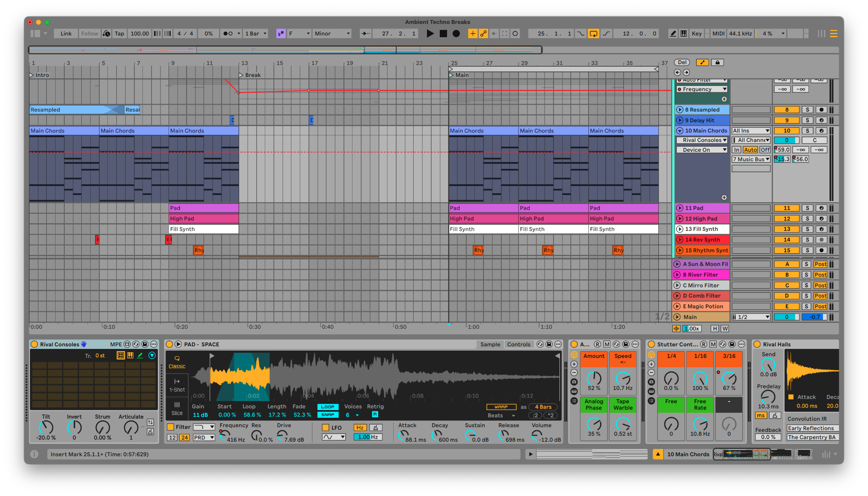Toggle Automation Mode button
This screenshot has width=868, height=496.
coord(702,62)
